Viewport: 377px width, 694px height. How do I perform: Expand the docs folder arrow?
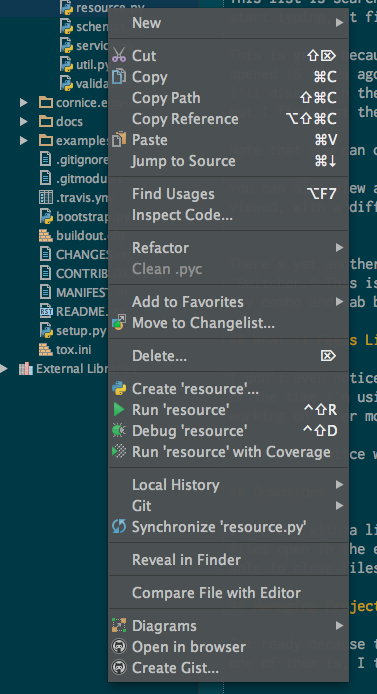tap(23, 121)
